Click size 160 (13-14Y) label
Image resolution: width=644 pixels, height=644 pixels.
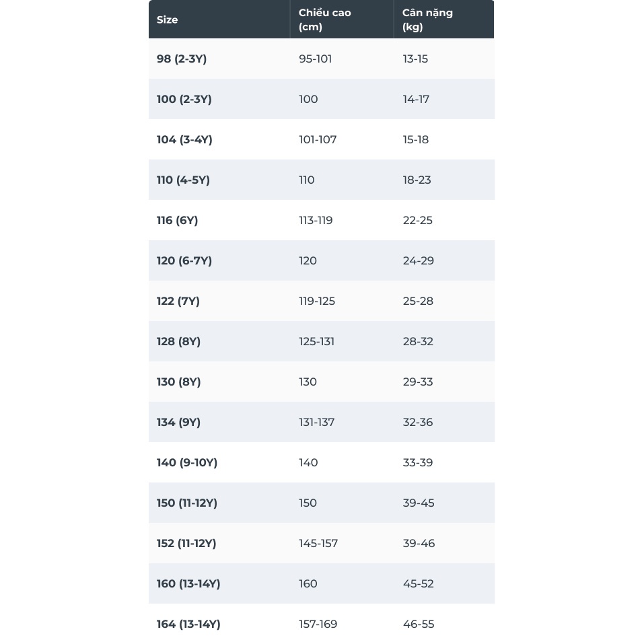pos(188,583)
